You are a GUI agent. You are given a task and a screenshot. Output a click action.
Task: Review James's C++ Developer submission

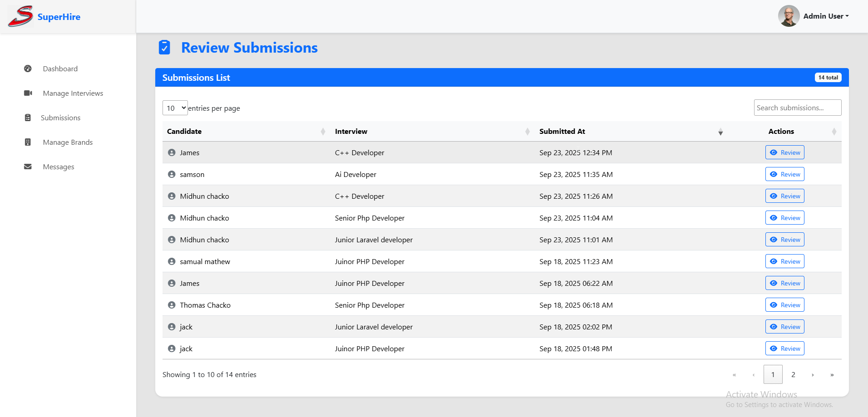(x=784, y=152)
